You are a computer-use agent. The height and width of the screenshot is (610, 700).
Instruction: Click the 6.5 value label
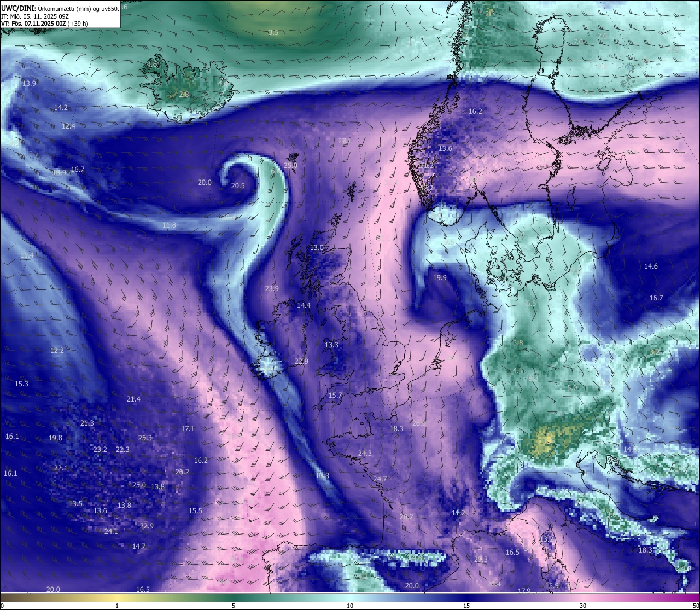pos(531,304)
